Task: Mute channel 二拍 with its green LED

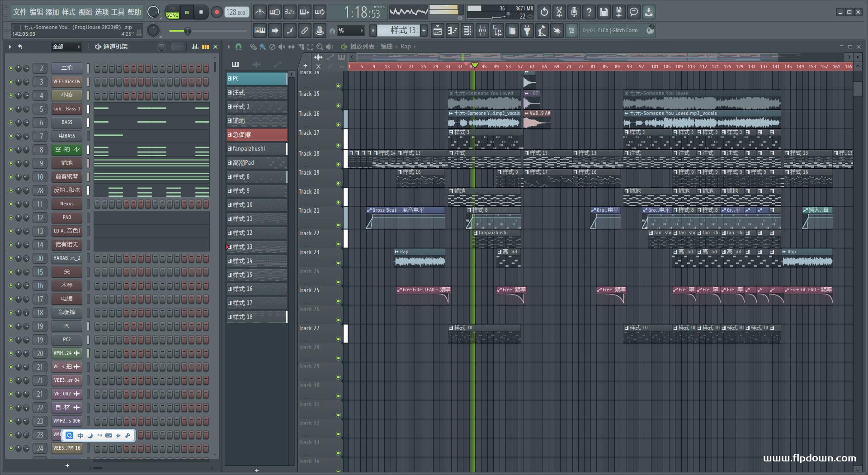Action: pyautogui.click(x=11, y=68)
